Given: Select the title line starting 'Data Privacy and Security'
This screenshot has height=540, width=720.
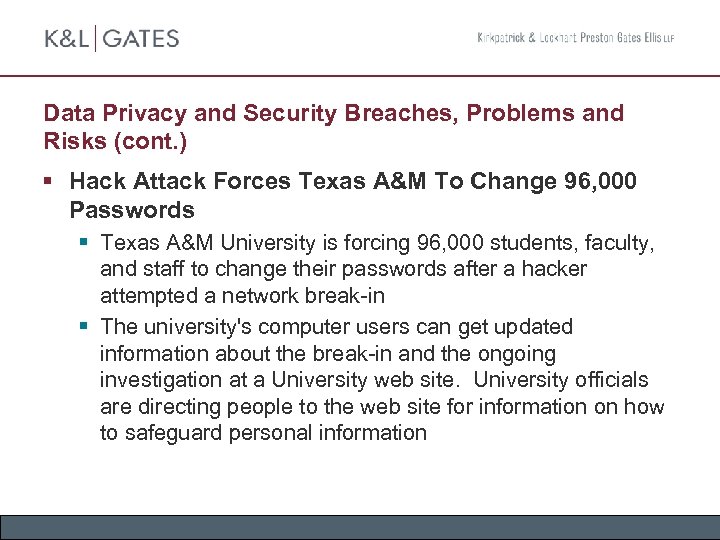Looking at the screenshot, I should [333, 113].
